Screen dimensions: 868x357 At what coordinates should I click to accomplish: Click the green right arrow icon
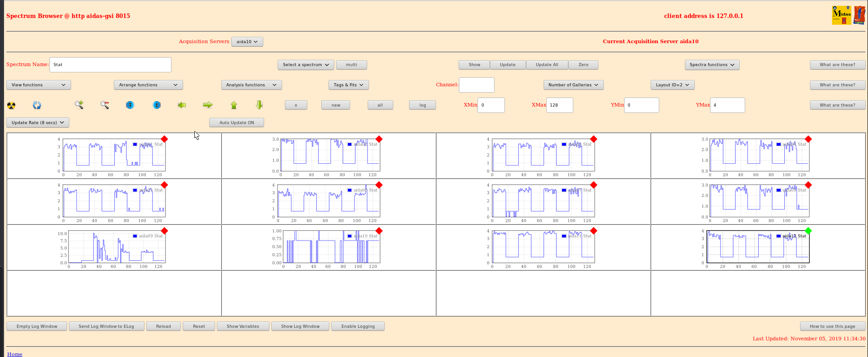coord(208,105)
